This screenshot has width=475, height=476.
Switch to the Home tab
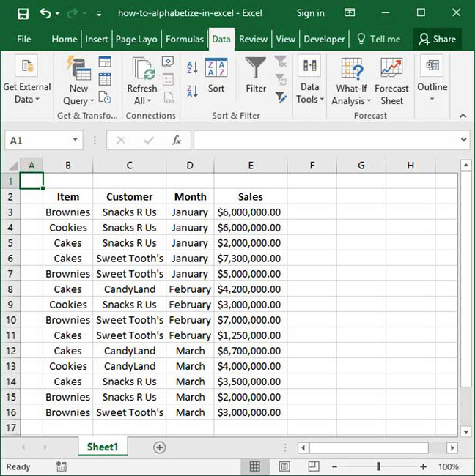point(64,39)
